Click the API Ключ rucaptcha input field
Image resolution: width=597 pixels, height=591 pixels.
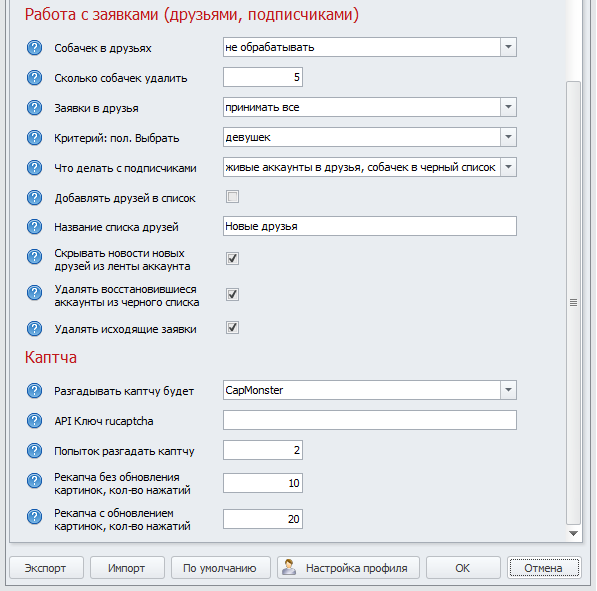pos(370,420)
